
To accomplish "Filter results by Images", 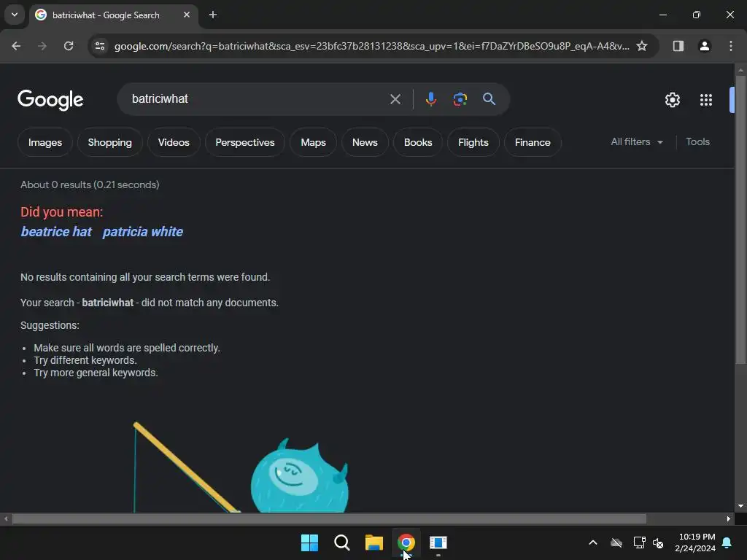I will coord(44,142).
